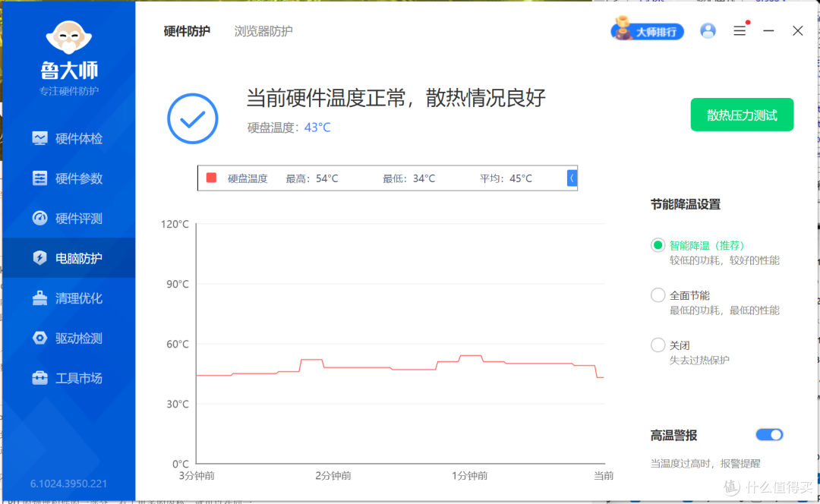Toggle the 高温警报 high temperature alarm switch
Image resolution: width=820 pixels, height=504 pixels.
(768, 434)
